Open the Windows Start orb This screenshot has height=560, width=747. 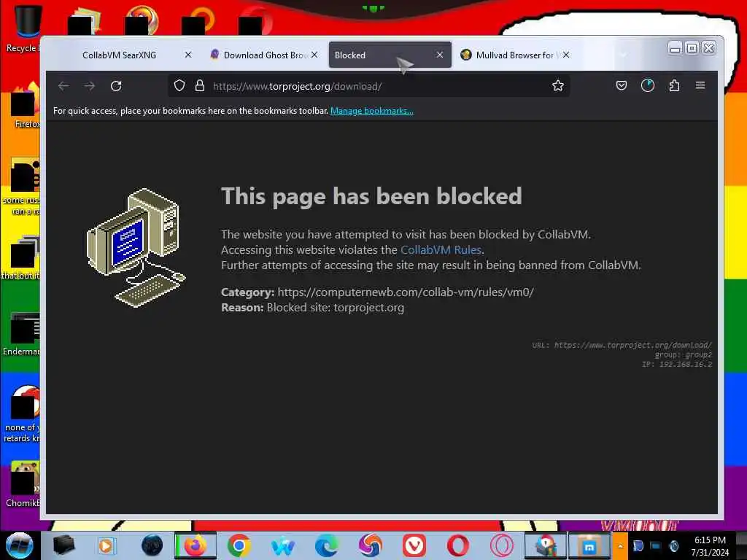(x=19, y=545)
